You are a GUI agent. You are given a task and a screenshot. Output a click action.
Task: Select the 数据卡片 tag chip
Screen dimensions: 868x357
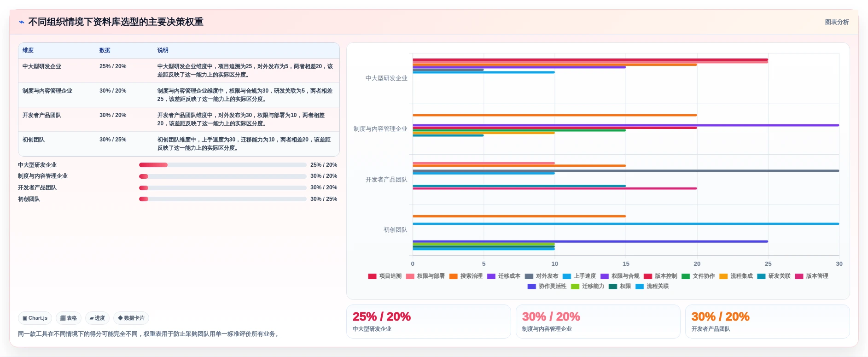coord(131,318)
